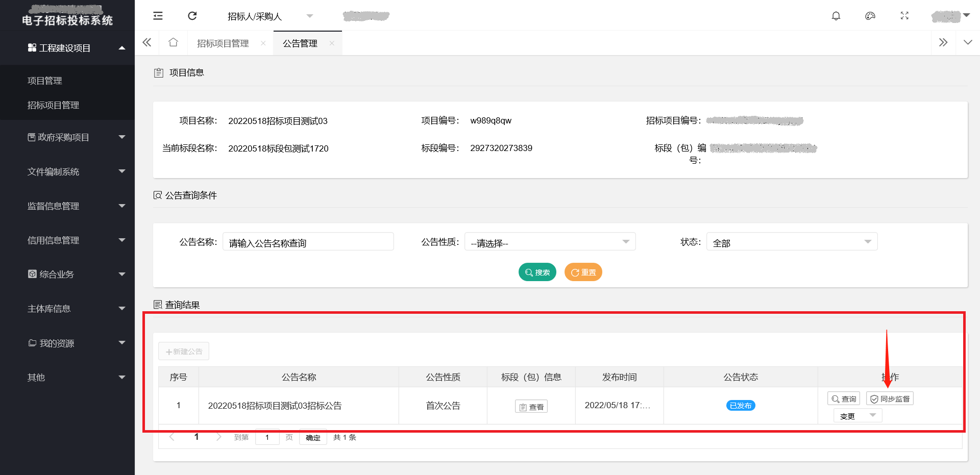The width and height of the screenshot is (980, 475).
Task: Click the 公告名称 search input field
Action: [308, 242]
